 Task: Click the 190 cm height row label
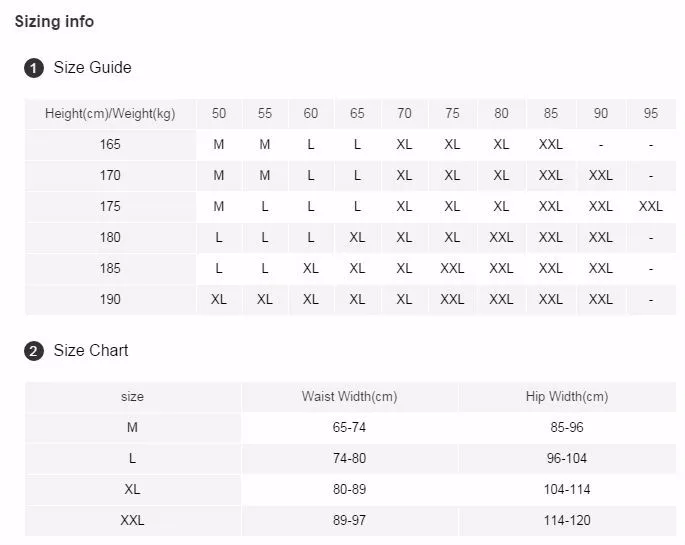(110, 299)
